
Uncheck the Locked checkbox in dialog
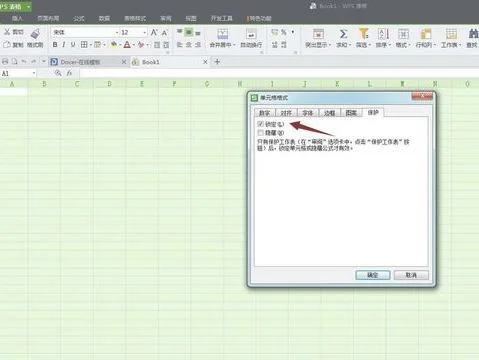(260, 124)
